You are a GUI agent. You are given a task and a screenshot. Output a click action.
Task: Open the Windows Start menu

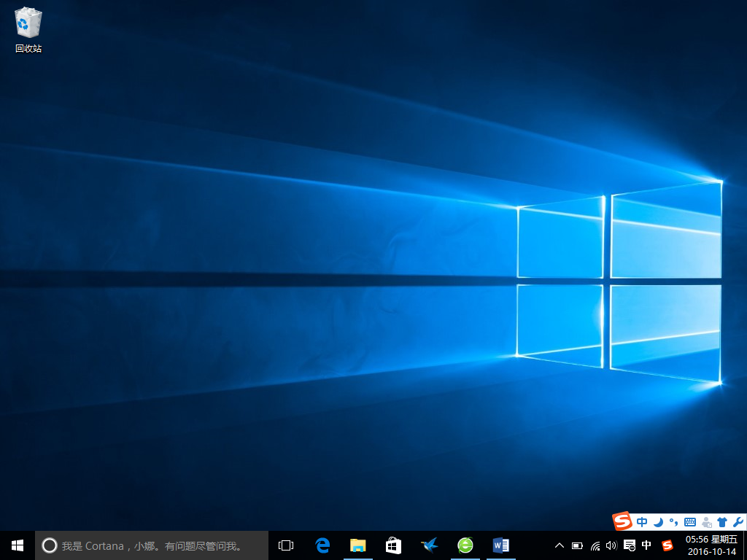pyautogui.click(x=18, y=545)
